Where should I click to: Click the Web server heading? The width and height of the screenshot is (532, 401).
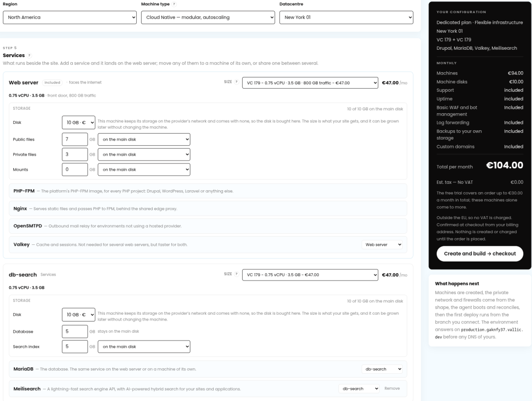click(x=23, y=82)
